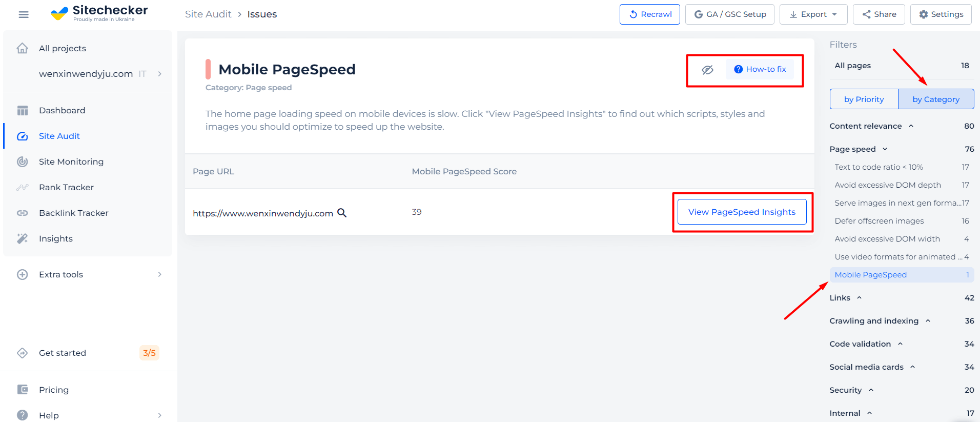Open the Dashboard menu item
The width and height of the screenshot is (980, 422).
62,110
